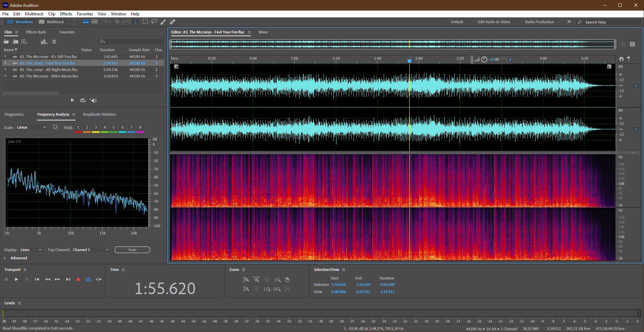This screenshot has width=644, height=332.
Task: Click the Search Help field
Action: coord(609,22)
